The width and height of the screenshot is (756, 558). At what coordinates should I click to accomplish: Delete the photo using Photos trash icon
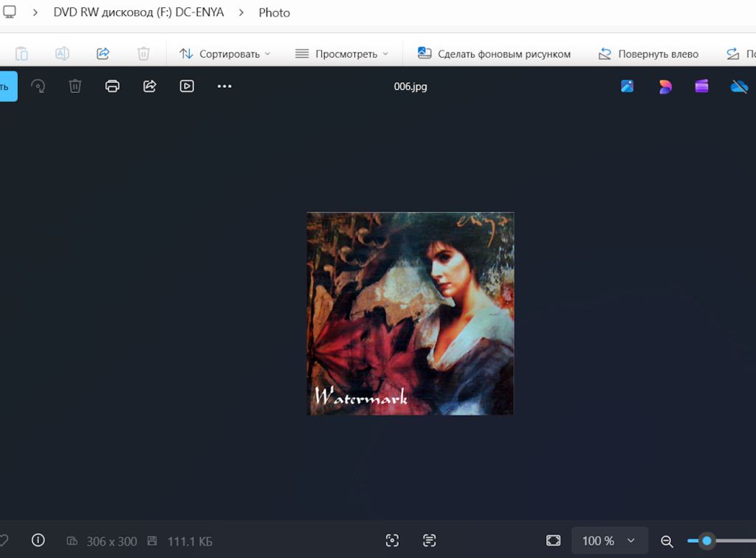click(75, 86)
